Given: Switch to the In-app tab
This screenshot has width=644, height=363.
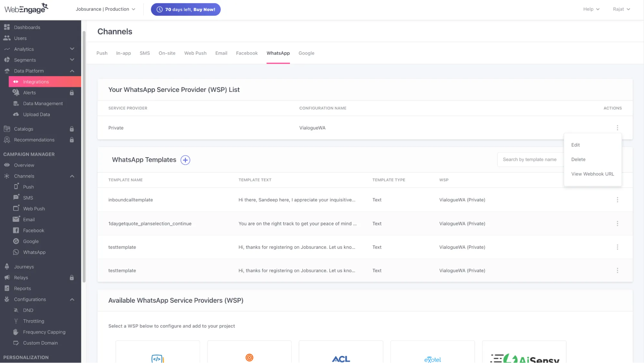Looking at the screenshot, I should [123, 53].
